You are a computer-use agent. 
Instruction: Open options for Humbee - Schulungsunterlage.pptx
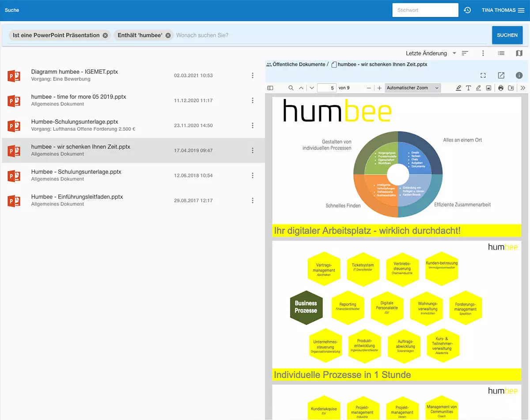253,175
